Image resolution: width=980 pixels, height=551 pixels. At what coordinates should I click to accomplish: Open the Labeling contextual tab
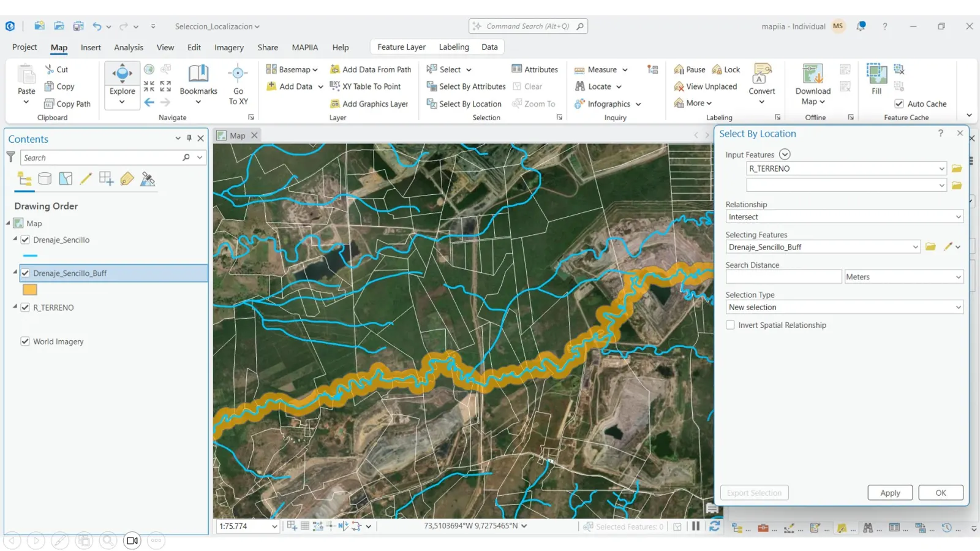tap(454, 47)
